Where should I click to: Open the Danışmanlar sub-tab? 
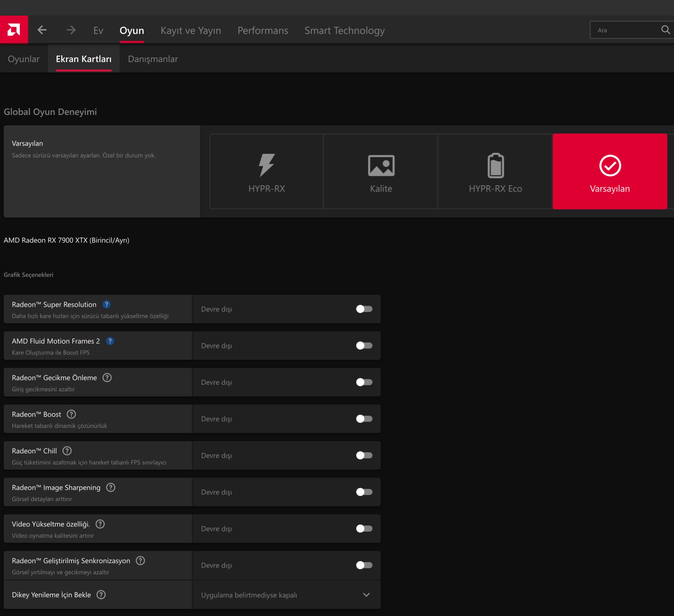tap(153, 59)
